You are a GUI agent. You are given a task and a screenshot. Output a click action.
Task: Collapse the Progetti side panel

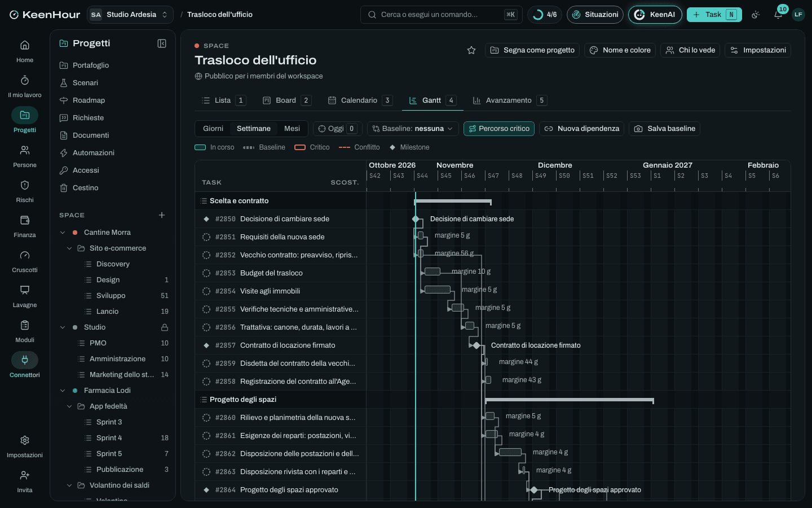pos(162,43)
